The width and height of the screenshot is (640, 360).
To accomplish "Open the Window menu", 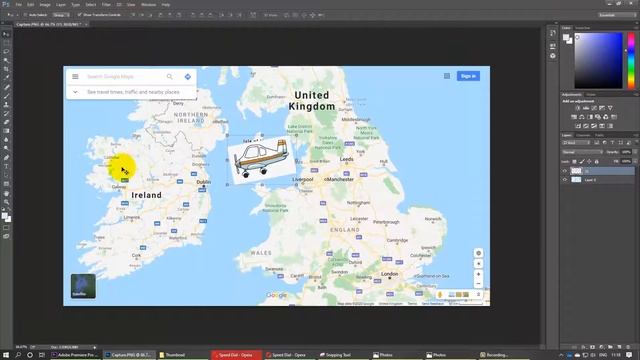I will tap(148, 4).
